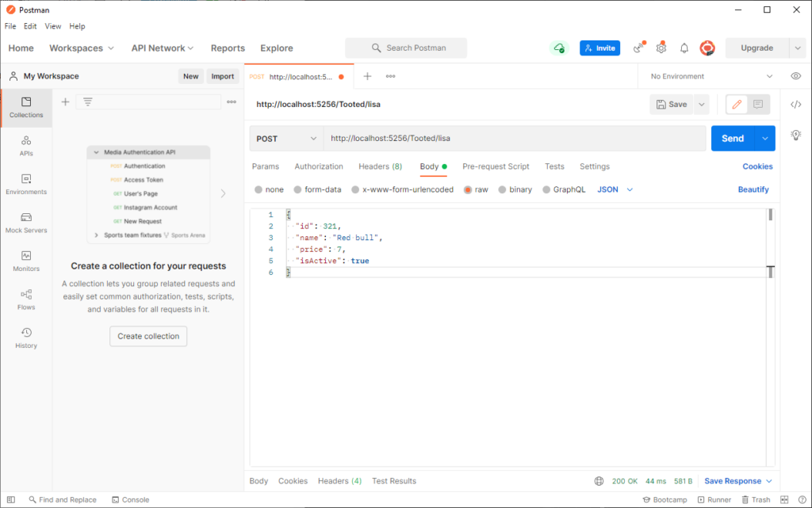Open the JSON format dropdown
Screen dimensions: 812x508
[615, 190]
